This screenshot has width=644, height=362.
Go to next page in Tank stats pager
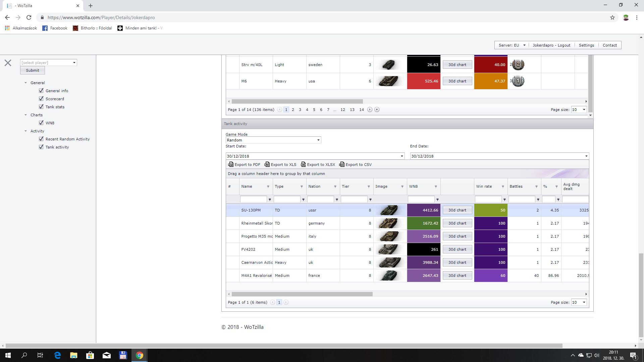[370, 110]
